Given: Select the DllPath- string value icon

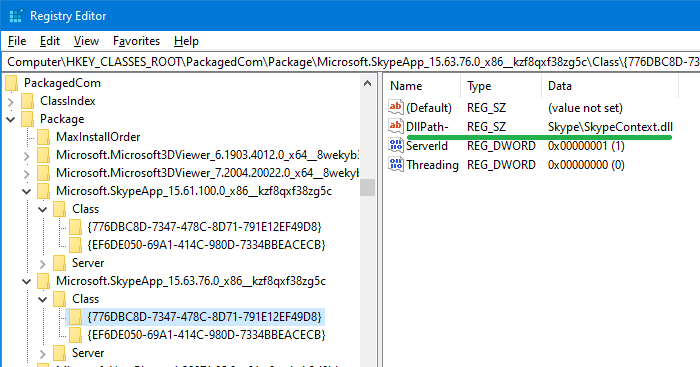Looking at the screenshot, I should click(396, 126).
